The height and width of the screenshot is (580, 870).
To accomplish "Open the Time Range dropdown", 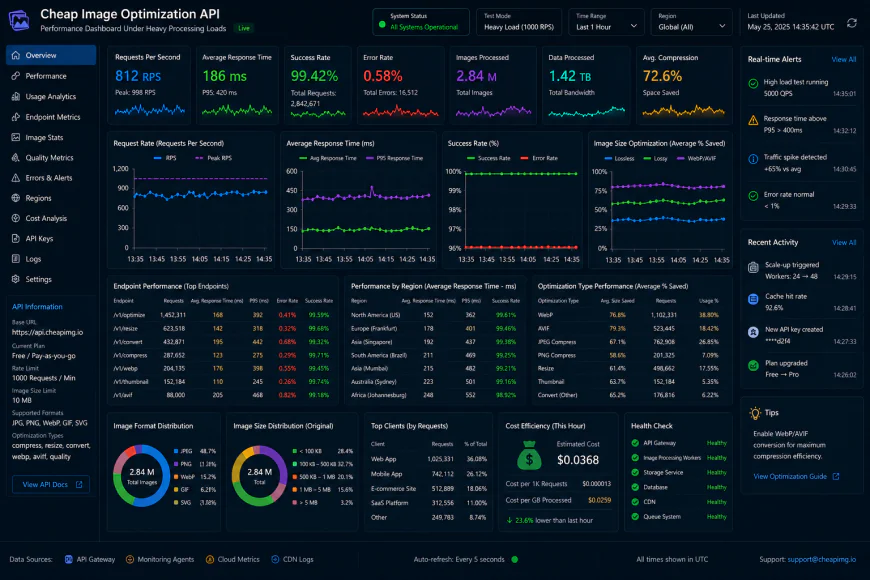I will [x=606, y=22].
